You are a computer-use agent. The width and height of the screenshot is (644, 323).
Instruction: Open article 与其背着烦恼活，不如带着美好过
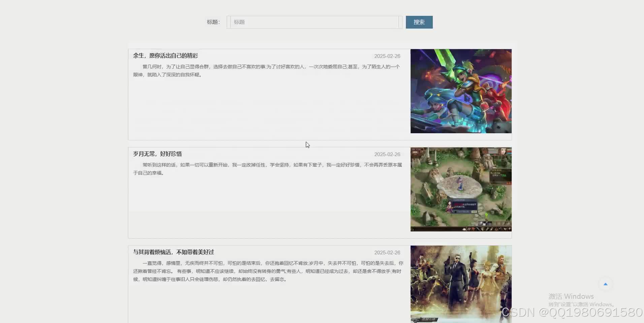click(173, 252)
